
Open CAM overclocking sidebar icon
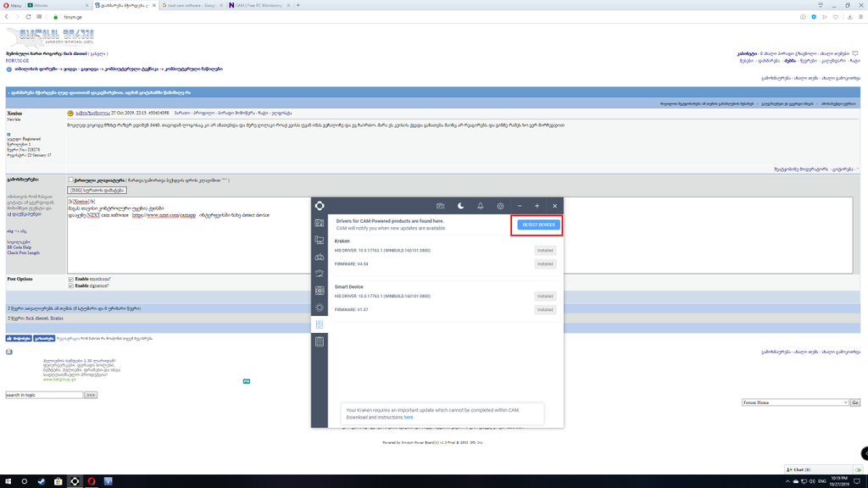320,274
